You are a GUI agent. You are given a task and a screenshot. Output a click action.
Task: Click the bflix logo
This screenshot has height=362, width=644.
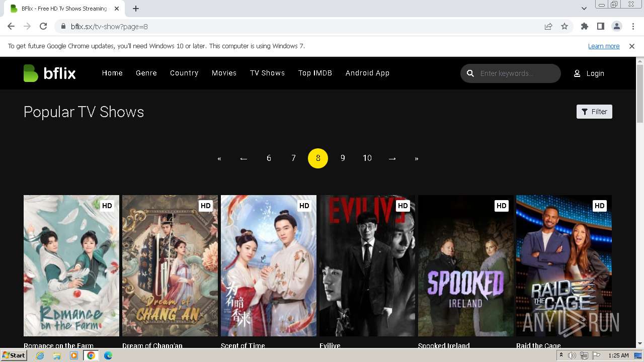click(x=49, y=73)
